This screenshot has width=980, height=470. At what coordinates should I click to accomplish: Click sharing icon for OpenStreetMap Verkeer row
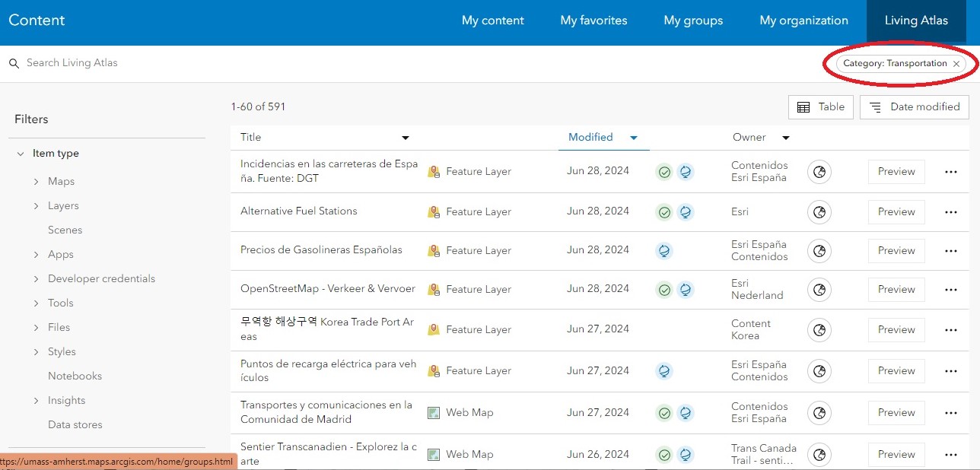click(819, 290)
